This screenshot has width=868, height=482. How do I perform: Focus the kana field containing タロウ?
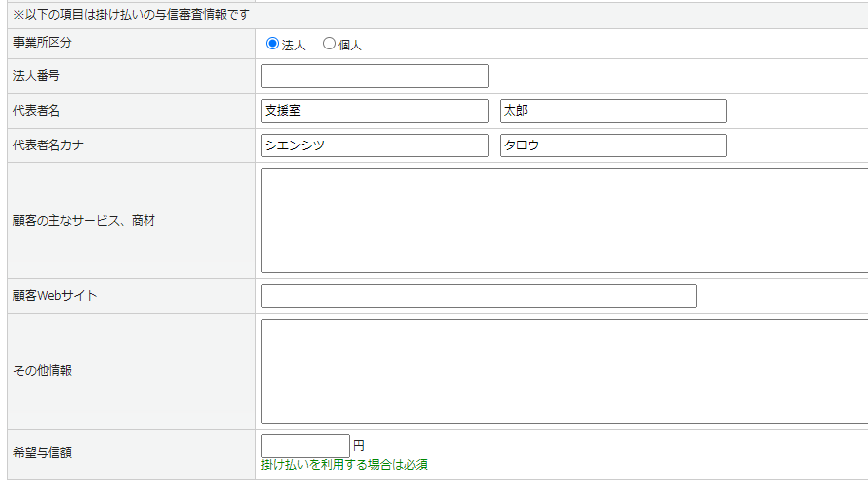613,145
